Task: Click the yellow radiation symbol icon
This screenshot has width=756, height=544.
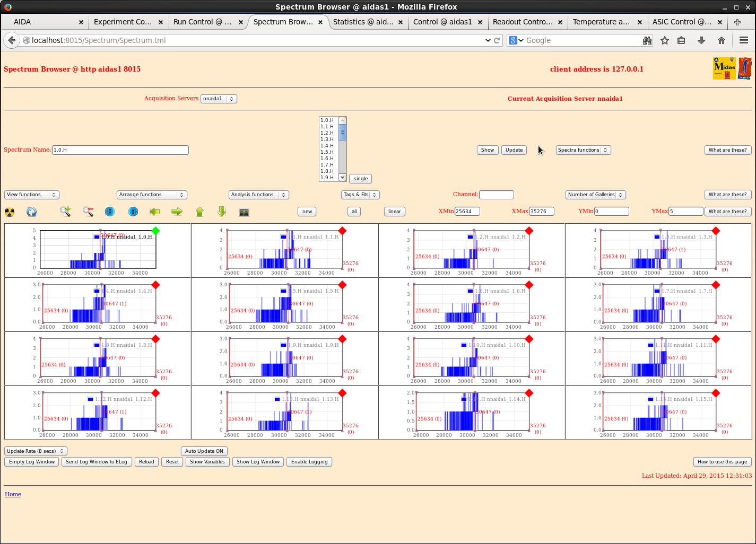Action: [10, 212]
